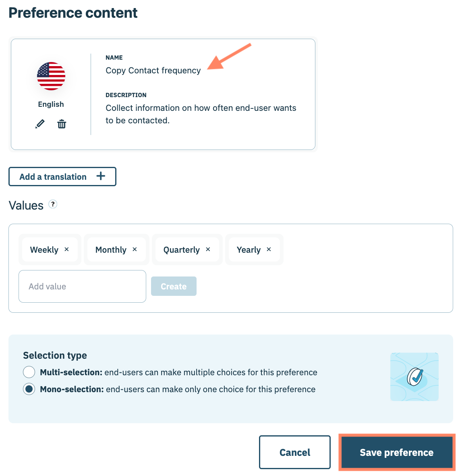The height and width of the screenshot is (476, 460).
Task: Click the plus icon on Add a translation
Action: tap(101, 176)
